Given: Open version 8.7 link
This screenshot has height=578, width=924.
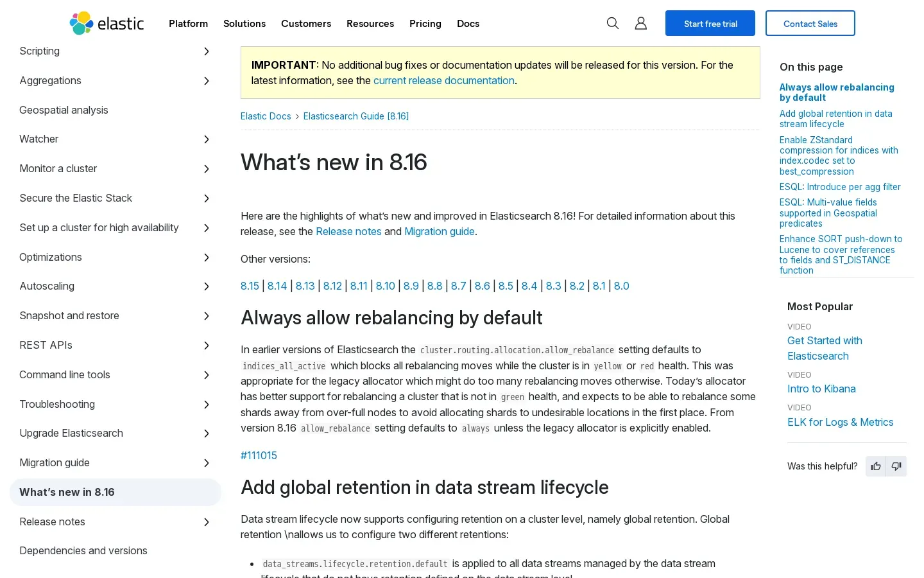Looking at the screenshot, I should pyautogui.click(x=458, y=286).
